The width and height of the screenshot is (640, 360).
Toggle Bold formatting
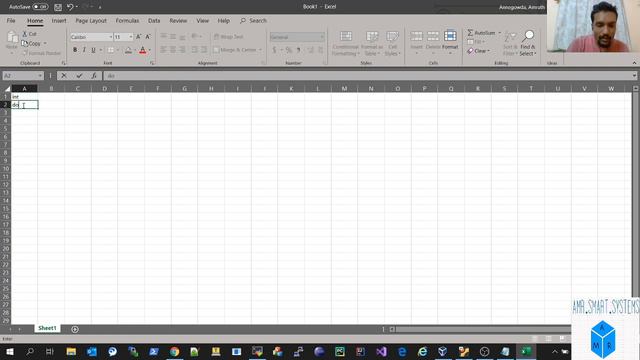tap(75, 50)
